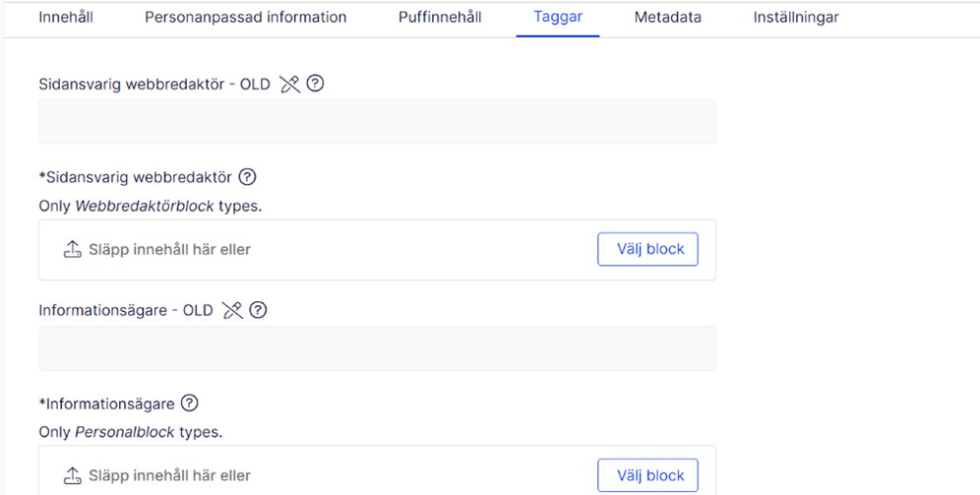Click the Informationsägare - OLD input field
This screenshot has height=495, width=980.
377,348
